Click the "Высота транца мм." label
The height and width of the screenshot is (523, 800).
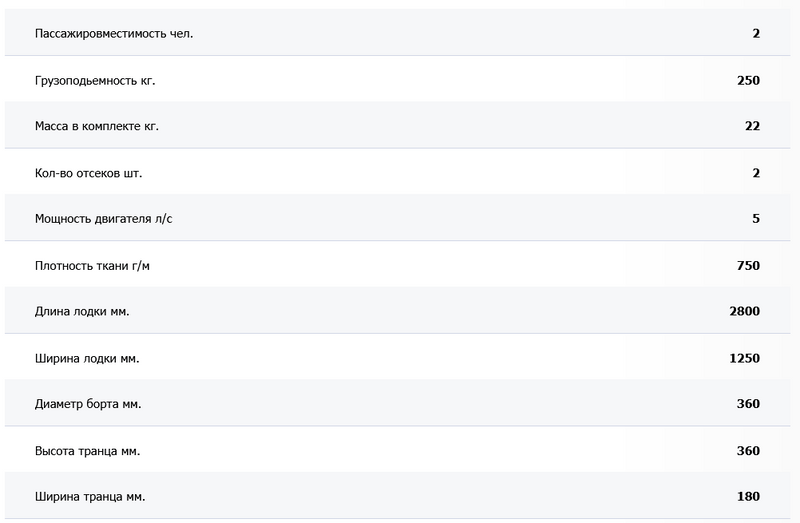click(x=87, y=451)
